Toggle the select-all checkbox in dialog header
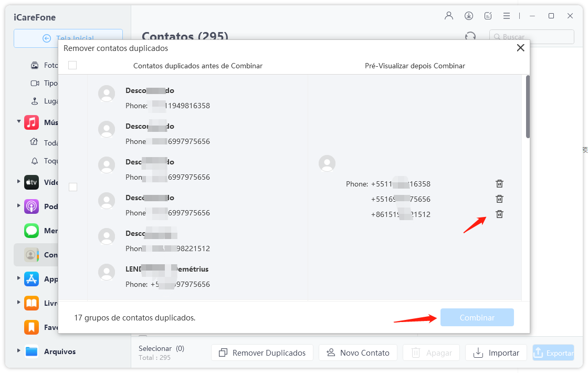The height and width of the screenshot is (373, 588). [x=72, y=65]
